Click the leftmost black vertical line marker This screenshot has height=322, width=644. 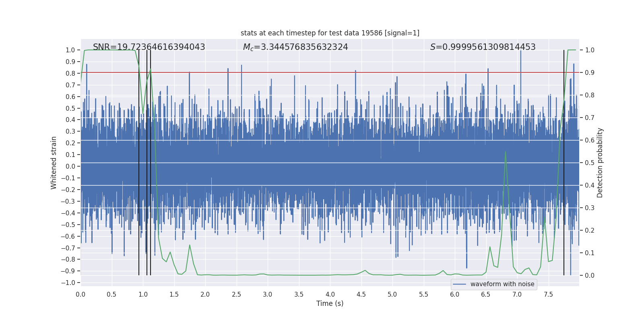coord(139,161)
